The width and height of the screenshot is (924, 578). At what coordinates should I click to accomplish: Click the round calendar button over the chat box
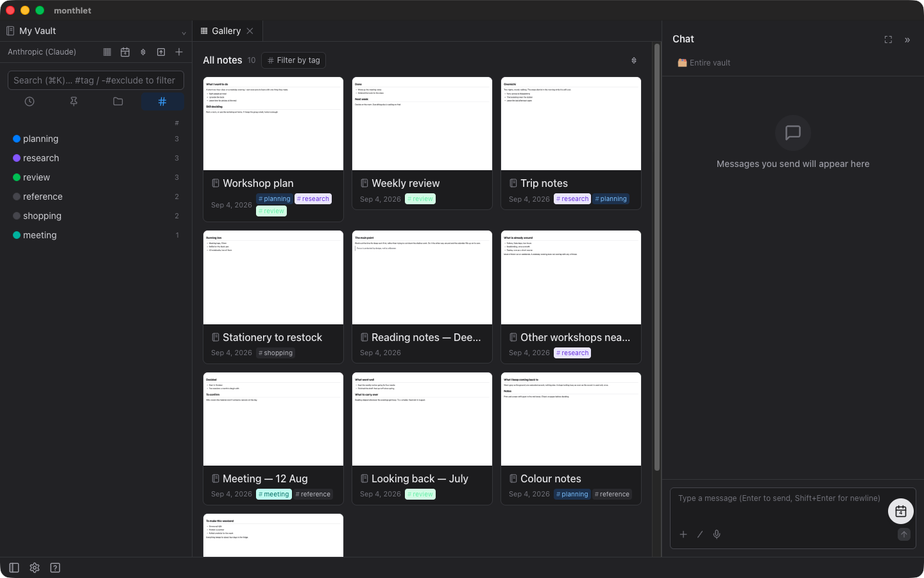click(901, 511)
